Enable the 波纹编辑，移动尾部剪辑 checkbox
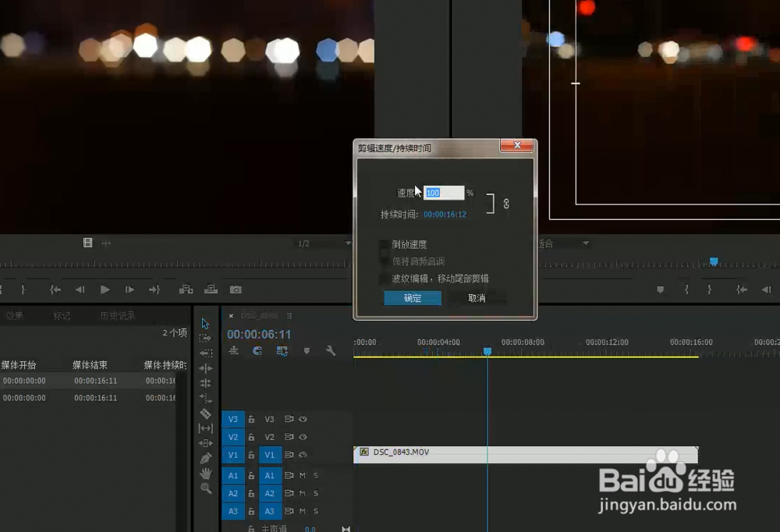This screenshot has width=780, height=532. [384, 278]
